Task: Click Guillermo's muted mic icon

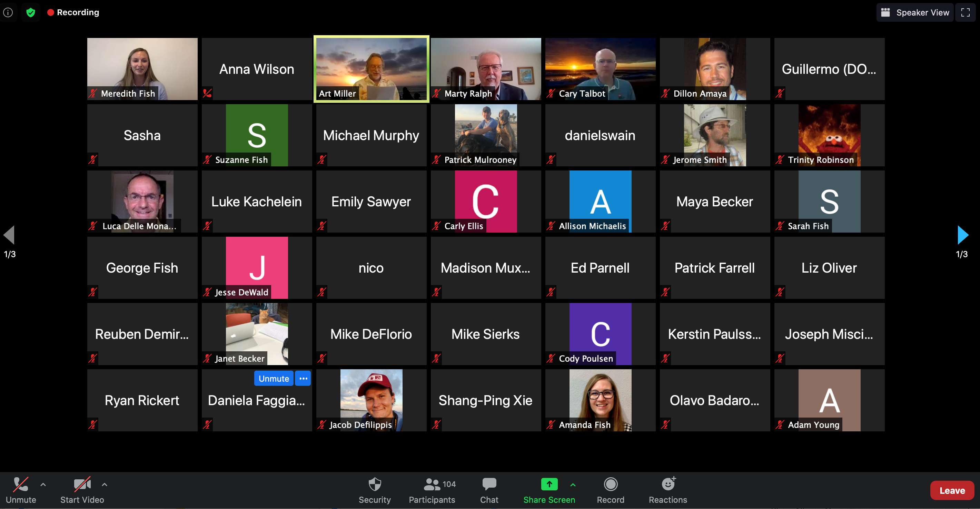Action: click(x=780, y=93)
